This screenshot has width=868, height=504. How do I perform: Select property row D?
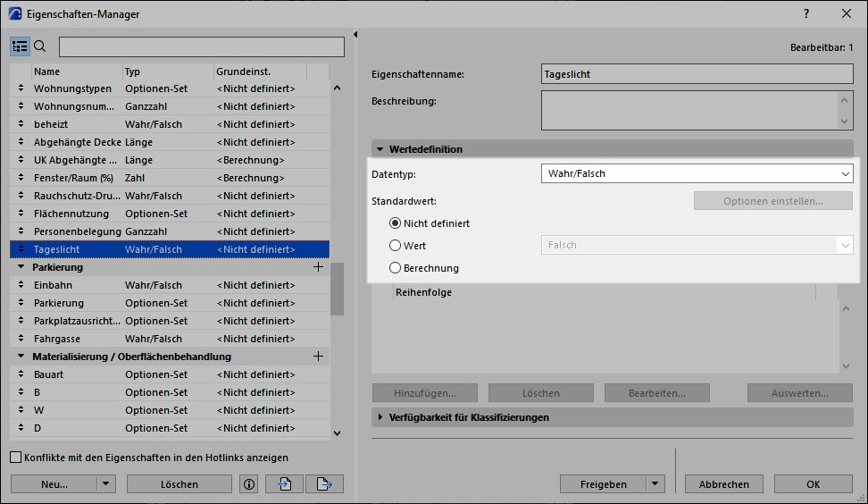tap(170, 427)
